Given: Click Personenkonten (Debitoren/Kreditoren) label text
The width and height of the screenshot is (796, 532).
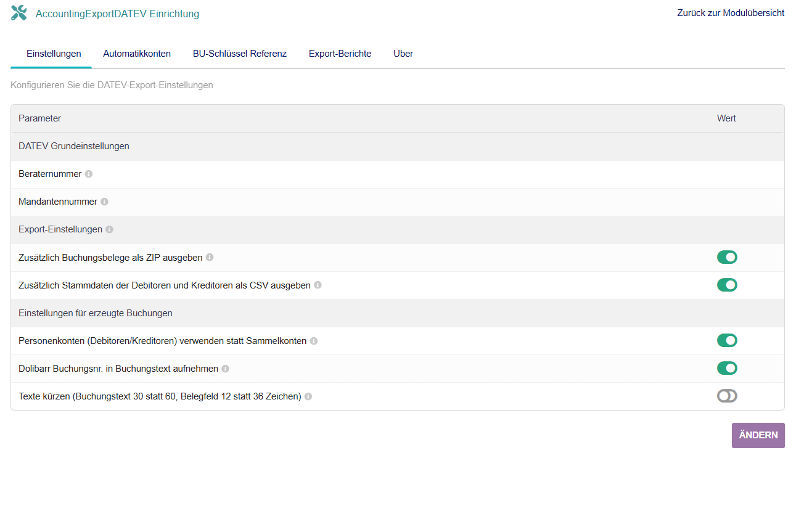Looking at the screenshot, I should pyautogui.click(x=163, y=341).
